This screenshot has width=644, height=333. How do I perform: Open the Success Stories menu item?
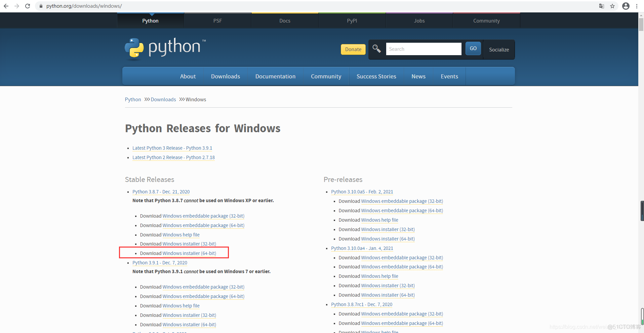tap(376, 76)
